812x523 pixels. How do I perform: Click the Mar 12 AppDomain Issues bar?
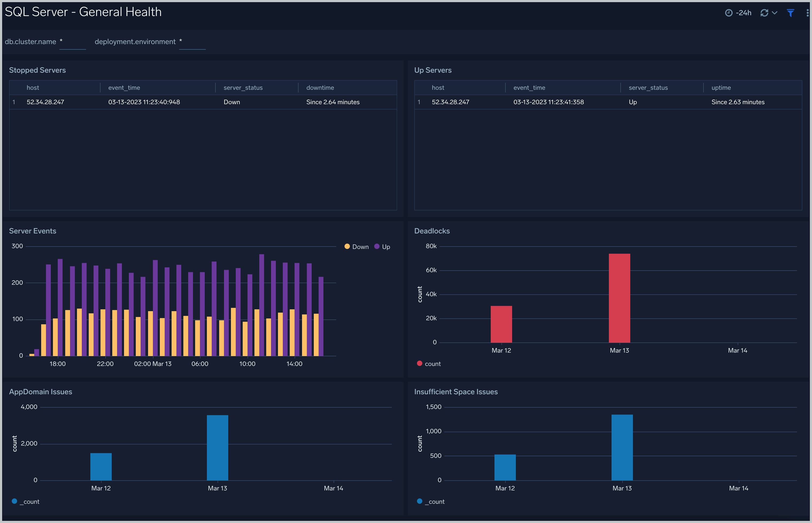coord(101,467)
